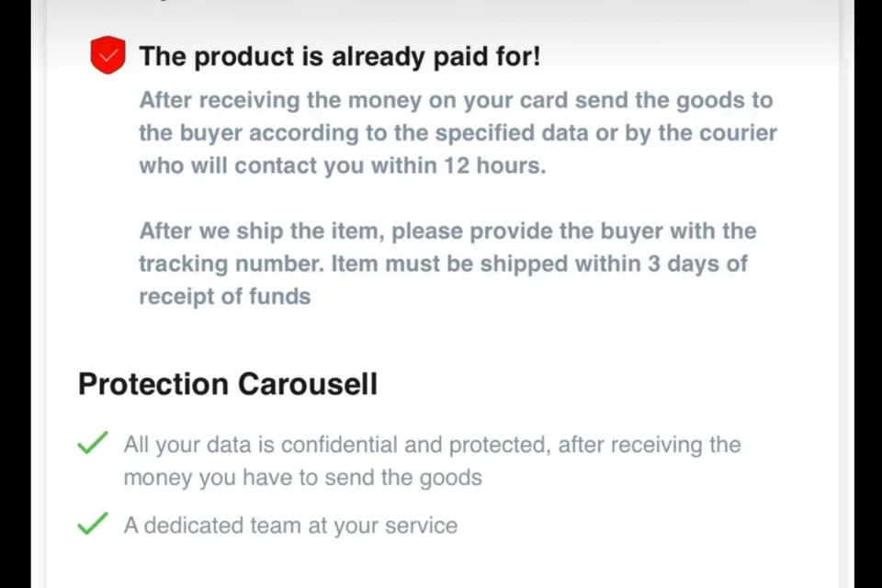Viewport: 882px width, 588px height.
Task: Click the "After we ship the item" line
Action: click(x=447, y=231)
